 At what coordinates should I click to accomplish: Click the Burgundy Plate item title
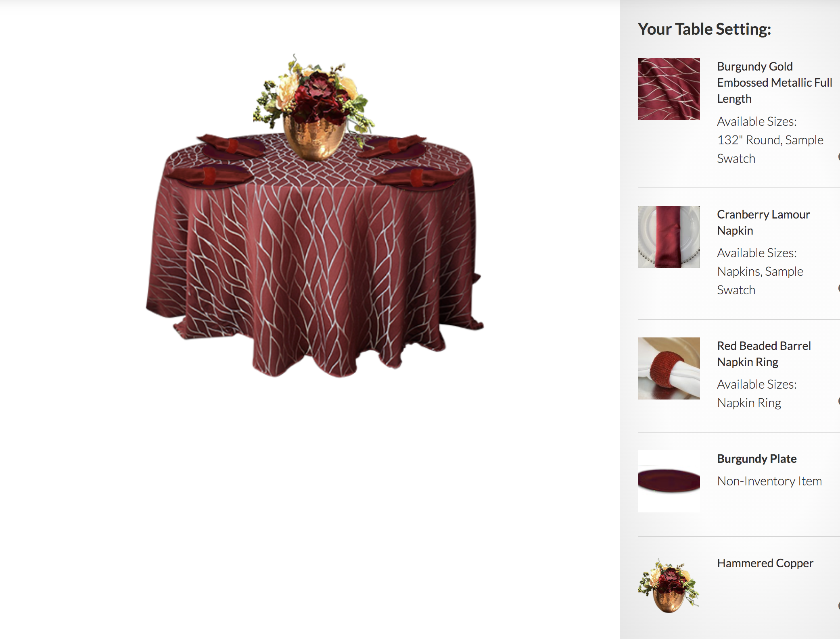(757, 459)
